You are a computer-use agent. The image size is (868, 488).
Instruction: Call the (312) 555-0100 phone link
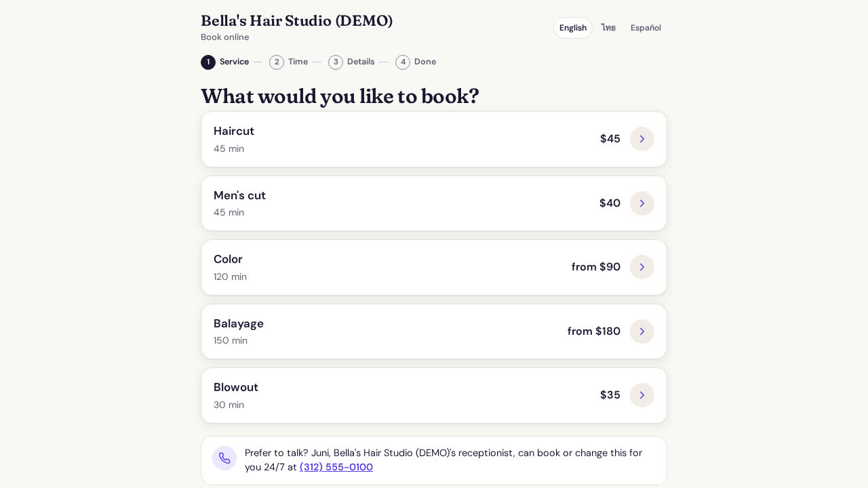[336, 467]
